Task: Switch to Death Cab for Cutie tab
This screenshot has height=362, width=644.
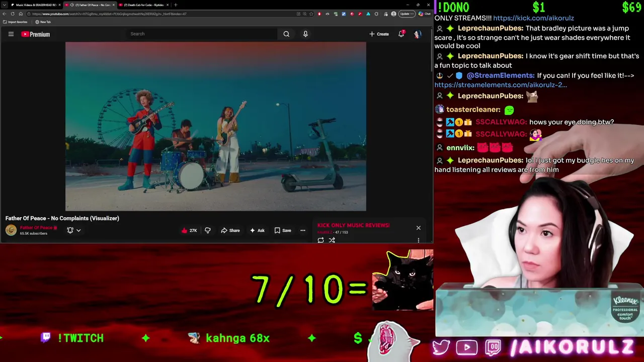Action: click(143, 5)
